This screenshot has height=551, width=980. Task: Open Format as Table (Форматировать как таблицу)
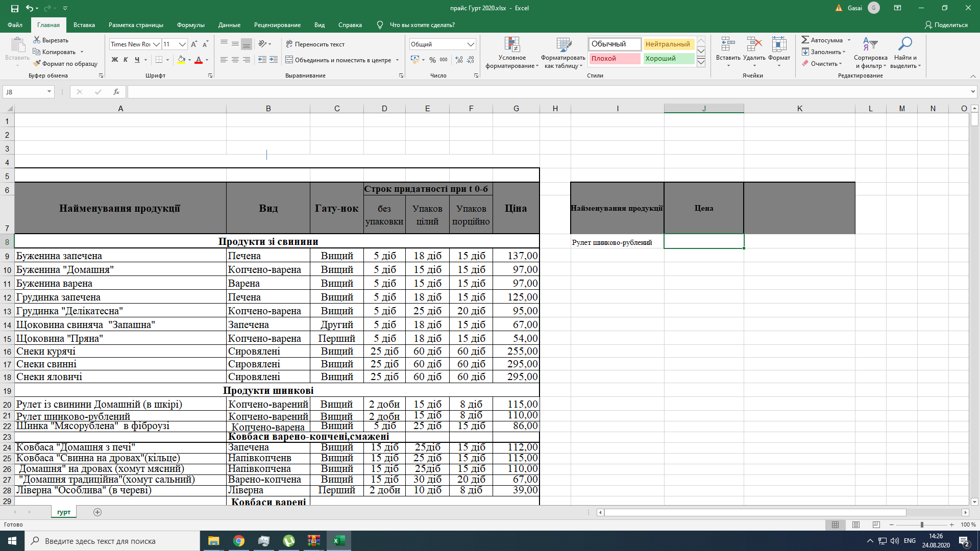563,53
